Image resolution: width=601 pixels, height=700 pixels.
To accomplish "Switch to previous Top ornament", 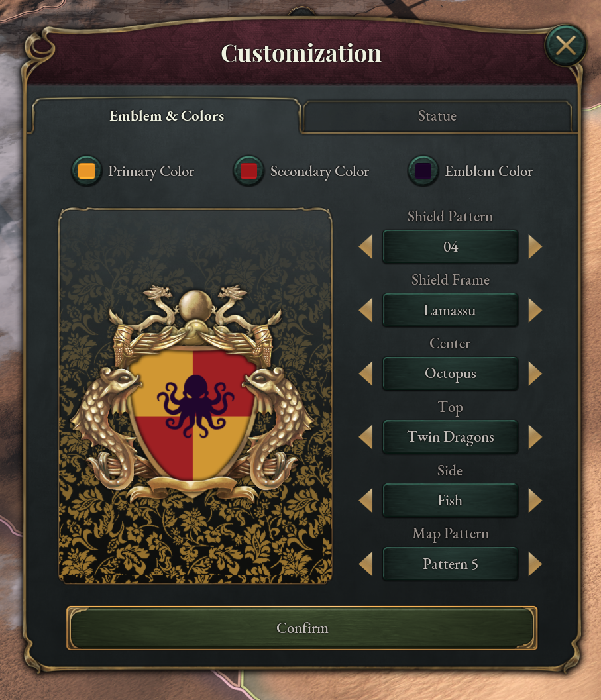I will [366, 437].
